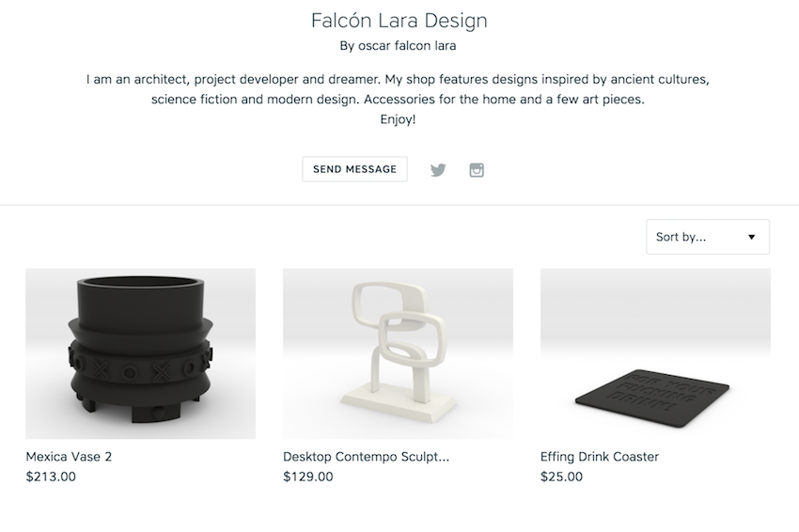Image resolution: width=799 pixels, height=532 pixels.
Task: Click the 'Enjoy!' text in the description
Action: coord(399,119)
